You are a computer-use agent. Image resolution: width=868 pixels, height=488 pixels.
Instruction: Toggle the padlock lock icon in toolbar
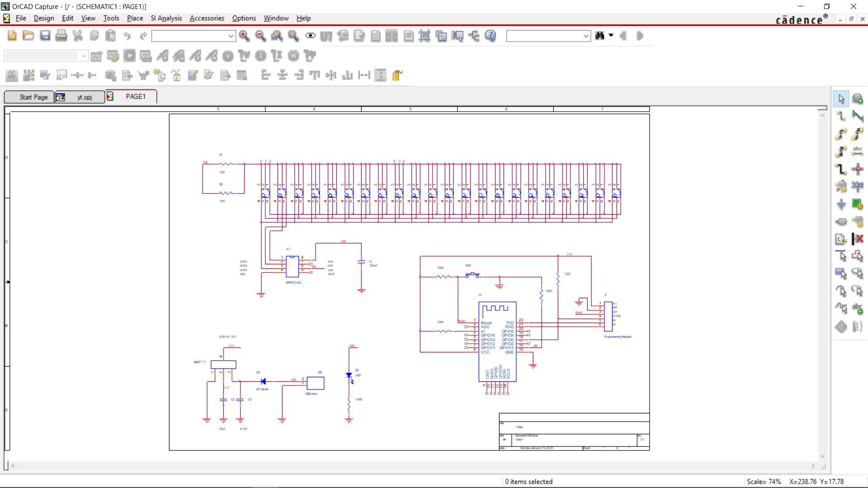[x=397, y=75]
